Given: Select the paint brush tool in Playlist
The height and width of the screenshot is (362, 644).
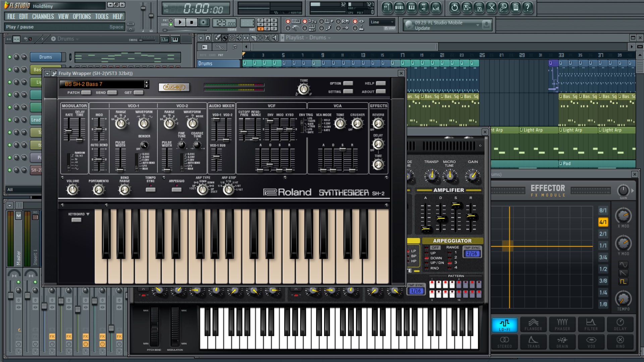Looking at the screenshot, I should (225, 38).
